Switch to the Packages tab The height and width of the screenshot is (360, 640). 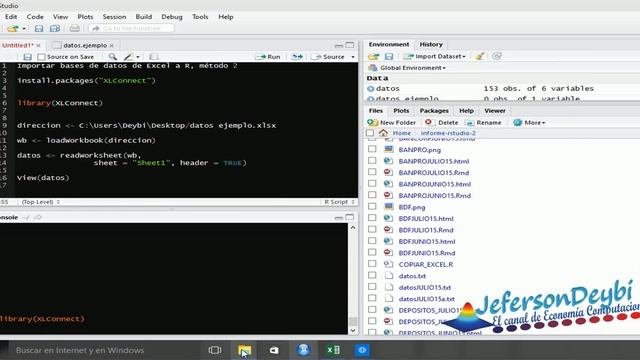click(x=434, y=111)
